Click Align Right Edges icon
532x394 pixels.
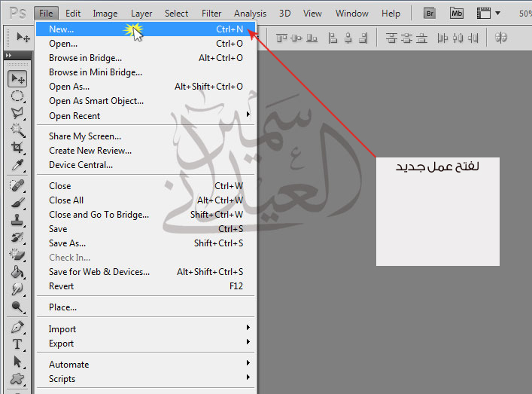pyautogui.click(x=363, y=38)
